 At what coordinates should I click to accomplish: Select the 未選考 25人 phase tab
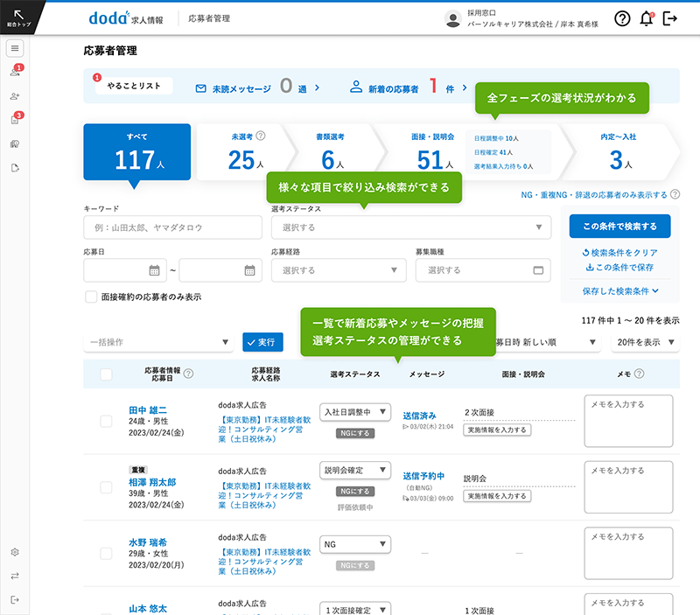click(241, 151)
